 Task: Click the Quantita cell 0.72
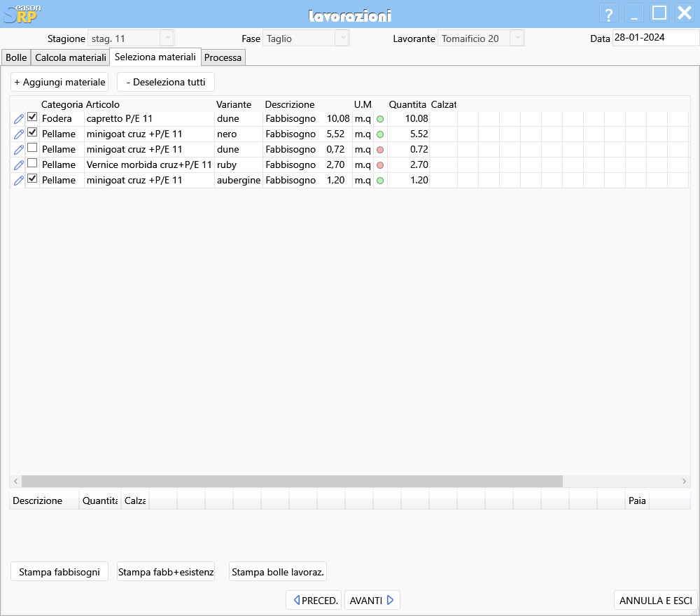408,150
